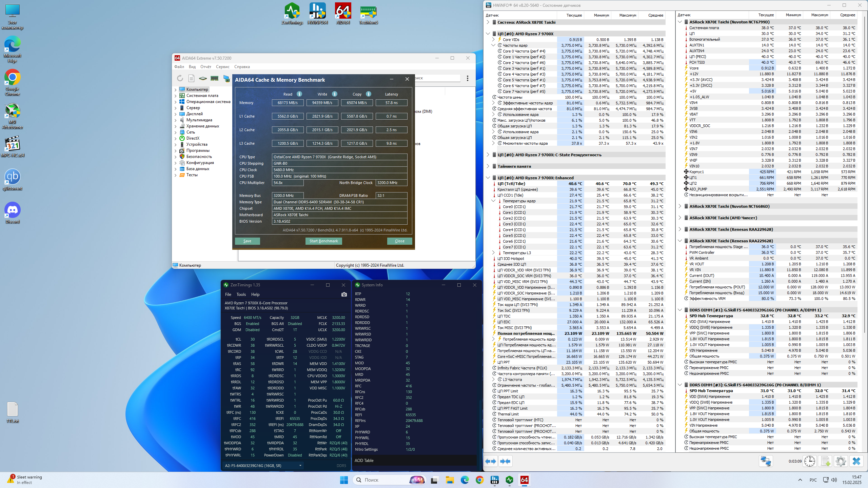
Task: Open the DIMM selection dropdown in ZenTimings
Action: pos(300,466)
